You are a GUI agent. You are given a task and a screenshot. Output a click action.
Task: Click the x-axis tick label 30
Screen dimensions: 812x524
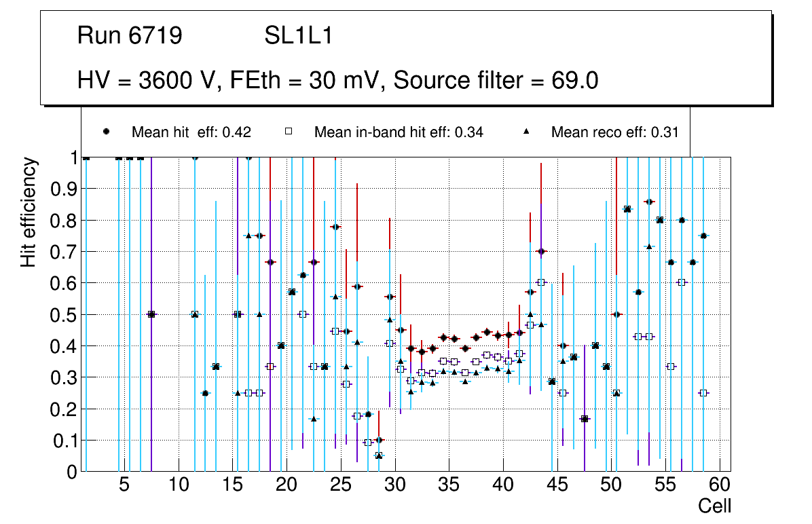[394, 485]
